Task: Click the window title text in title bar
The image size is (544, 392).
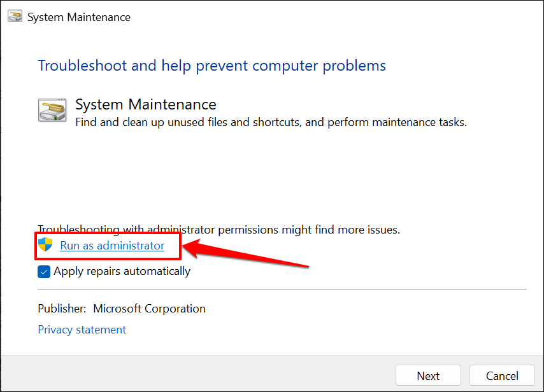Action: point(78,17)
